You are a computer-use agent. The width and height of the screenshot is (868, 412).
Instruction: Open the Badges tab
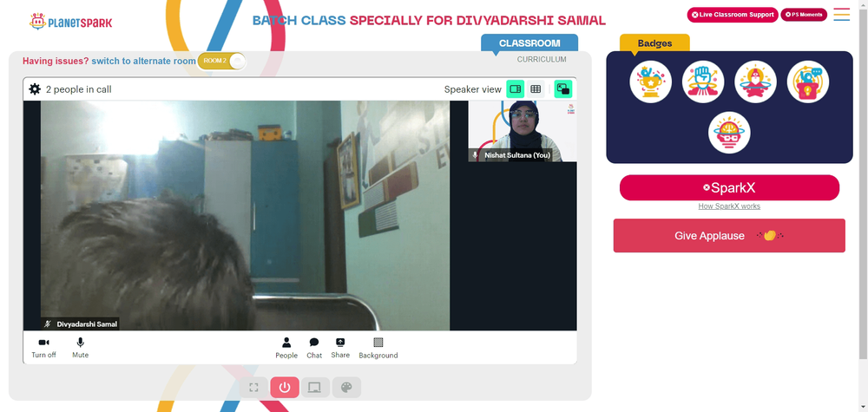click(654, 43)
